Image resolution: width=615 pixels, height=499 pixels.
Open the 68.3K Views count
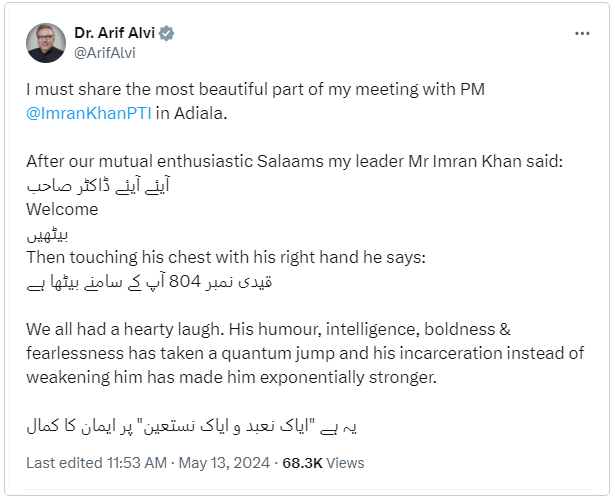323,463
